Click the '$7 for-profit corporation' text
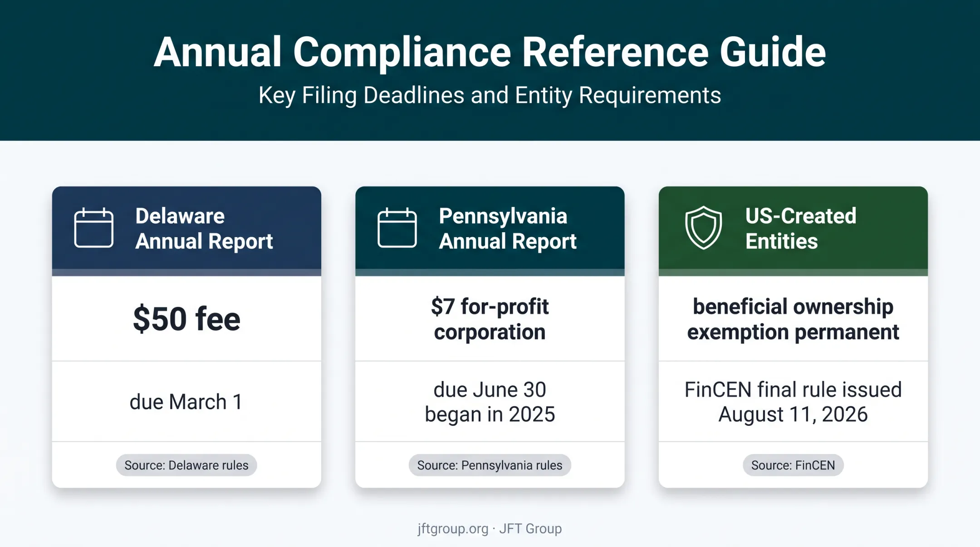 tap(490, 319)
